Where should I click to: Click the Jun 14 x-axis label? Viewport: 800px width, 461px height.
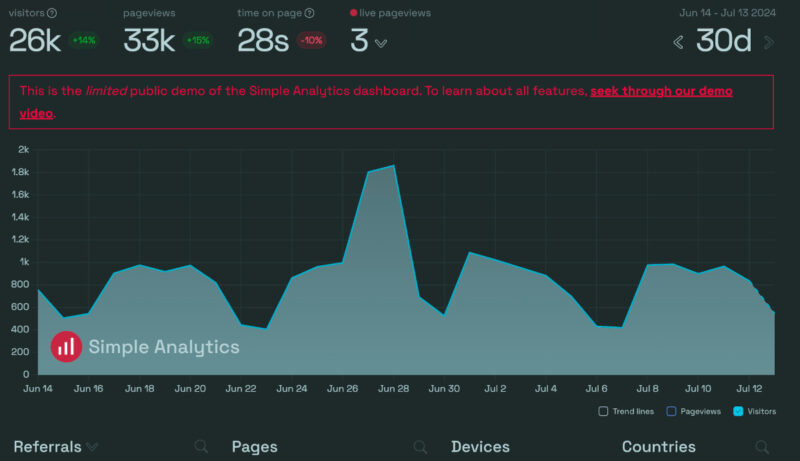pos(38,389)
